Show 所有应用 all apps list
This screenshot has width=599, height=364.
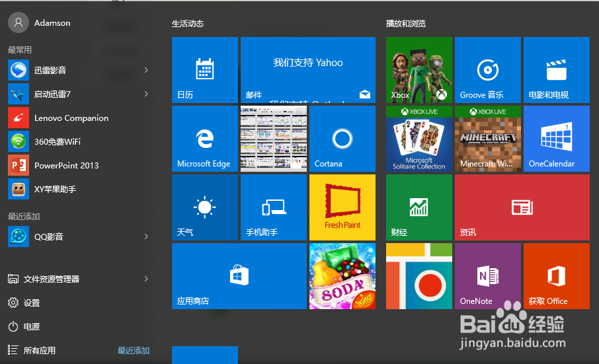(x=40, y=350)
